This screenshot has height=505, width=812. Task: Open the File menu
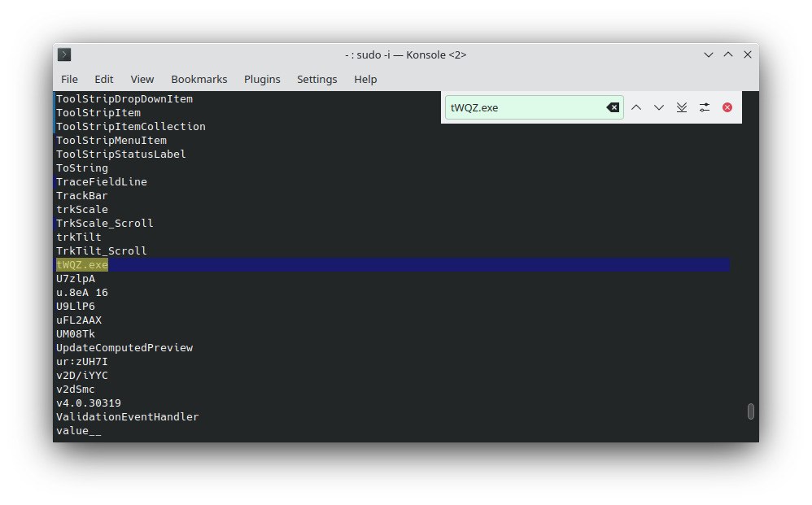coord(69,79)
